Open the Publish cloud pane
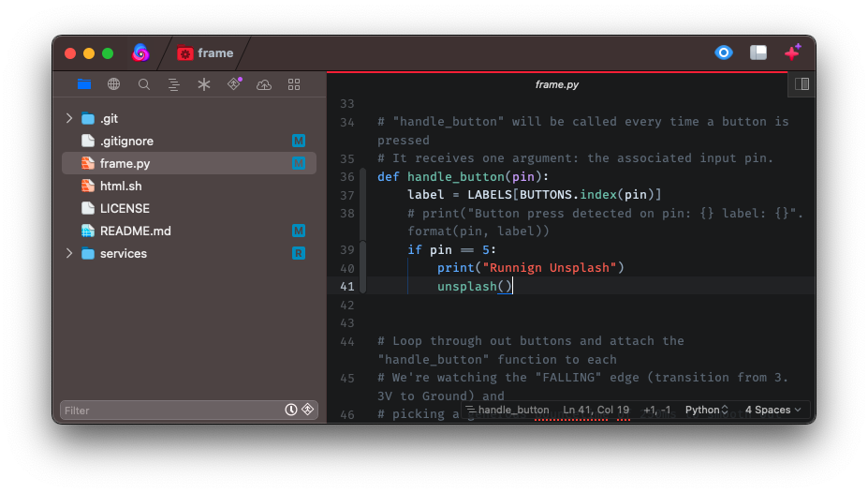 click(264, 84)
